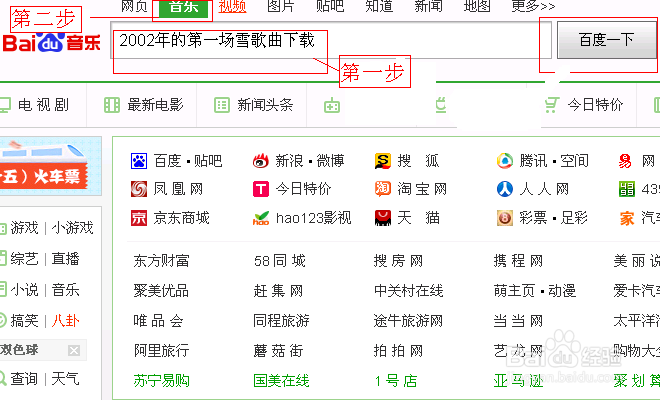Select the 网页 search tab
This screenshot has width=660, height=400.
click(134, 6)
